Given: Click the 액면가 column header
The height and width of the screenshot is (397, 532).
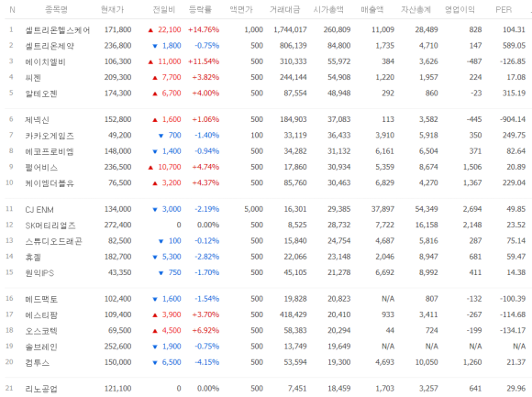Looking at the screenshot, I should tap(241, 9).
